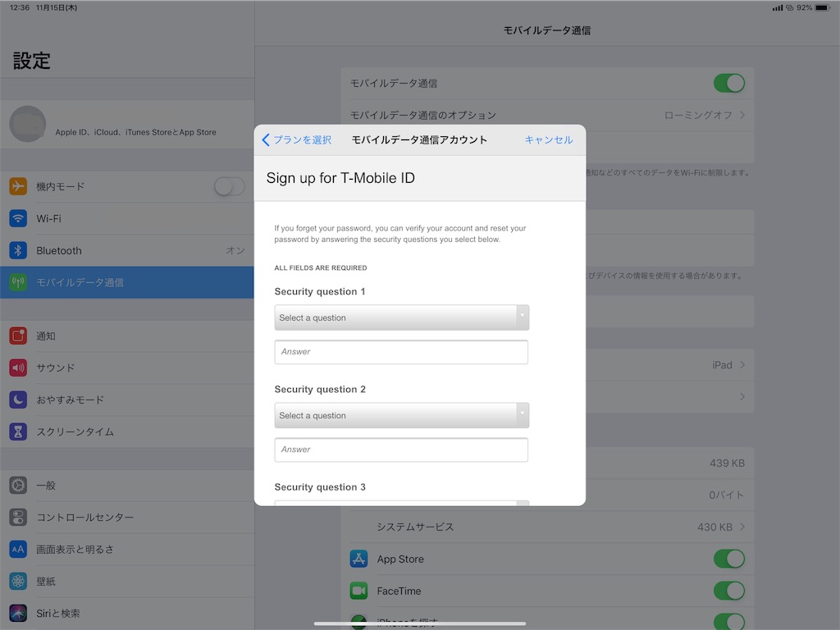Tap ALL FIELDS ARE REQUIRED text
Viewport: 840px width, 630px height.
point(321,268)
